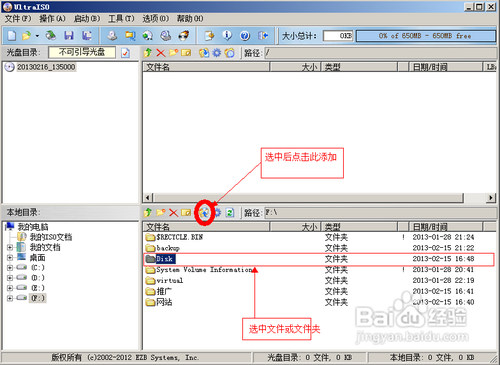Go up one level in the local directory toolbar
This screenshot has width=500, height=365.
(148, 212)
